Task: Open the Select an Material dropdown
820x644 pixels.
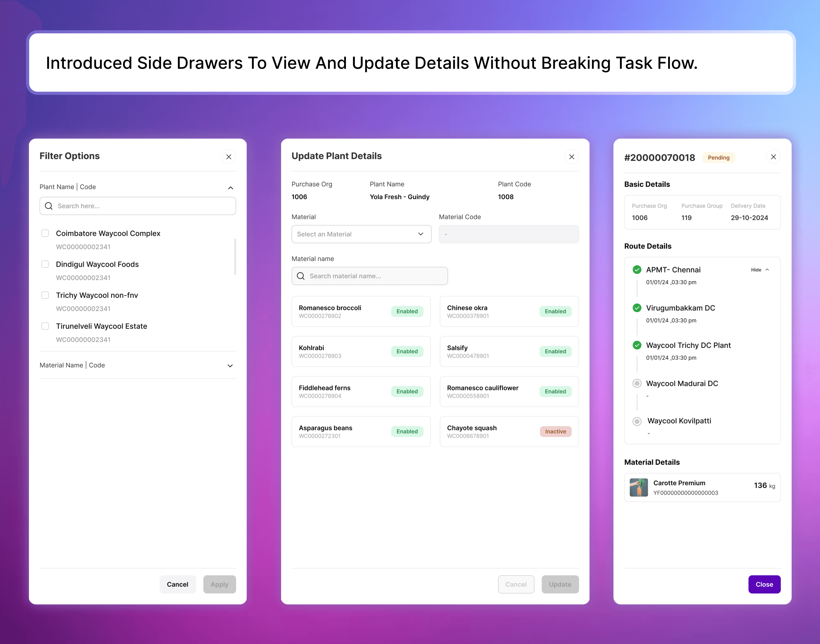Action: click(x=361, y=234)
